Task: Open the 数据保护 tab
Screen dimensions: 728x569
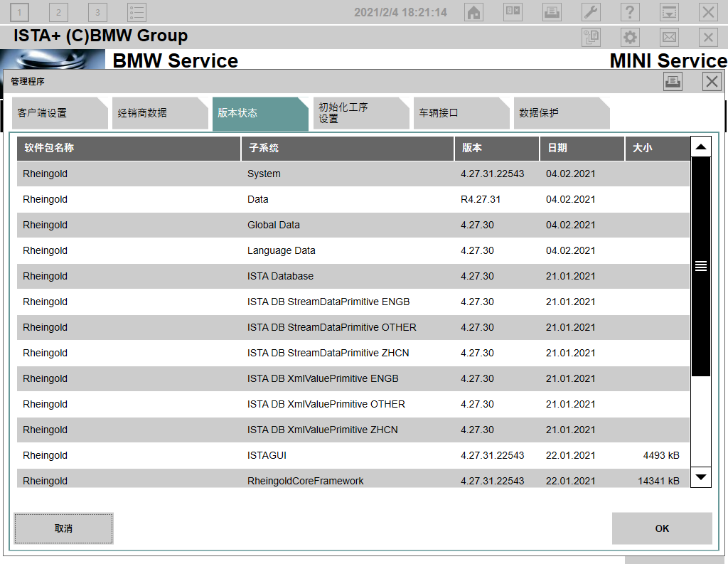Action: 562,113
